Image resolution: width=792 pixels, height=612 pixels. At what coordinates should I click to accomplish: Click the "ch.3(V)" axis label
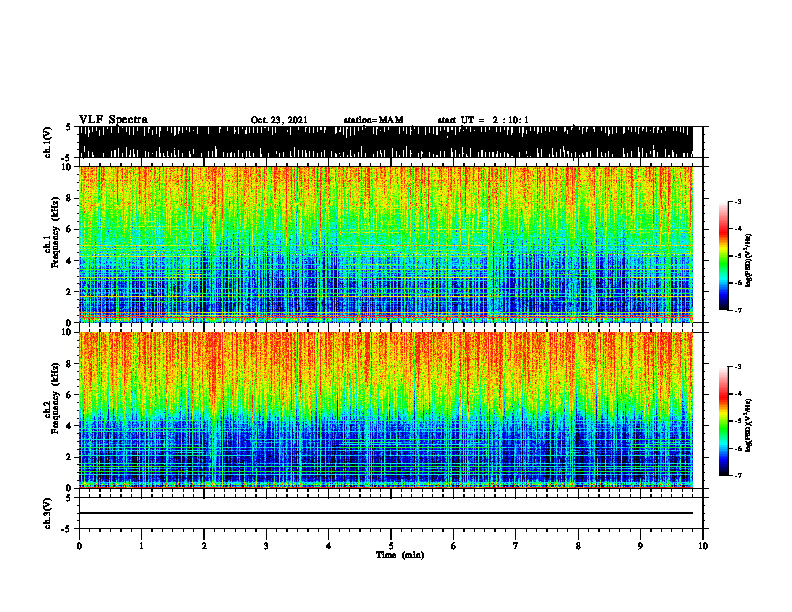click(x=48, y=513)
